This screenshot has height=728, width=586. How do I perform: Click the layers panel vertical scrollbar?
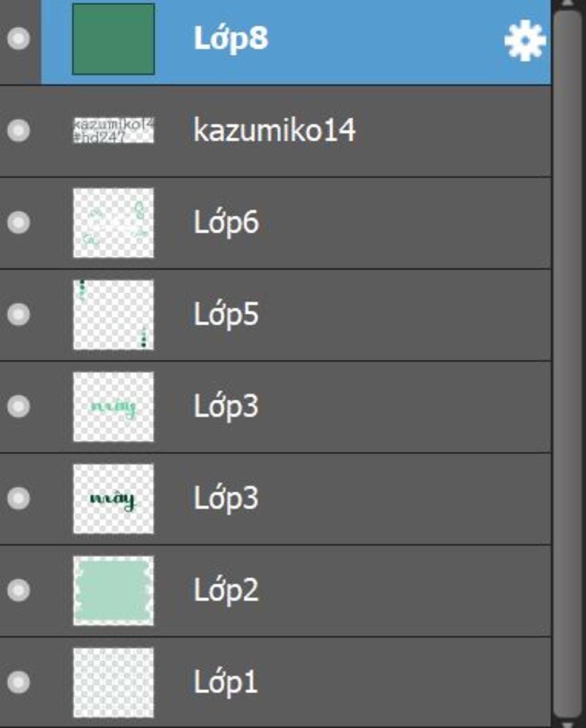[568, 364]
